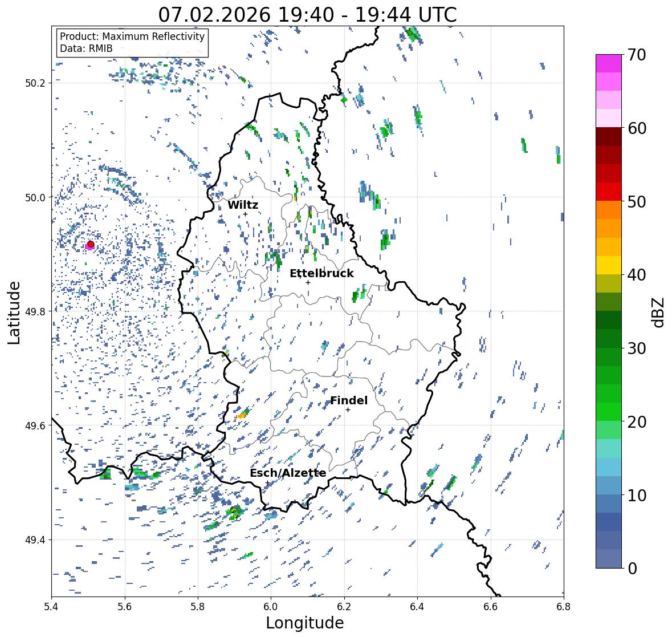Click the 6.6 longitude tick label
Image resolution: width=672 pixels, height=637 pixels.
point(490,606)
